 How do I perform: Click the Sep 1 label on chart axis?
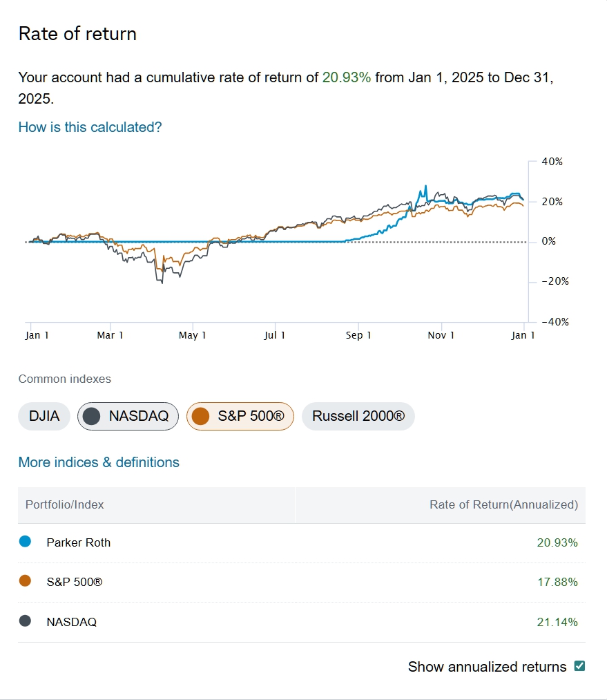(358, 335)
